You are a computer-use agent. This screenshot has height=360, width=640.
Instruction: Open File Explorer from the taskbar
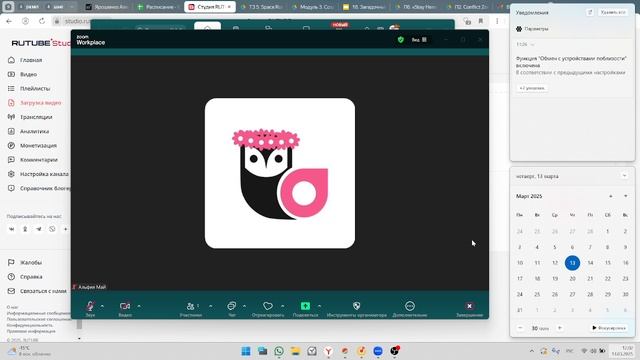(296, 351)
